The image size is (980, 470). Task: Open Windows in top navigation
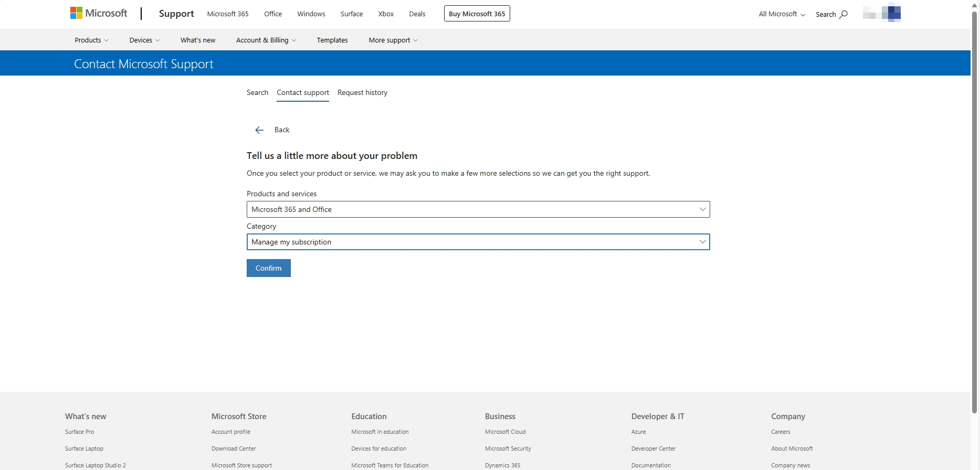[x=311, y=14]
